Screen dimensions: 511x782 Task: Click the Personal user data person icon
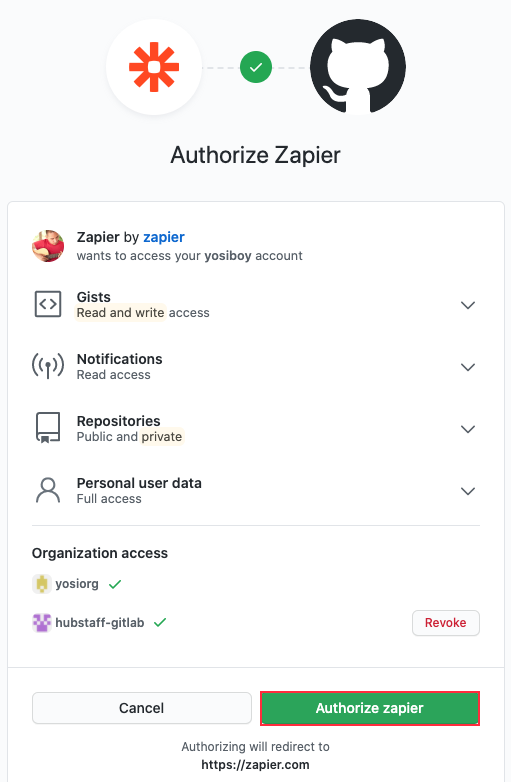pyautogui.click(x=48, y=490)
